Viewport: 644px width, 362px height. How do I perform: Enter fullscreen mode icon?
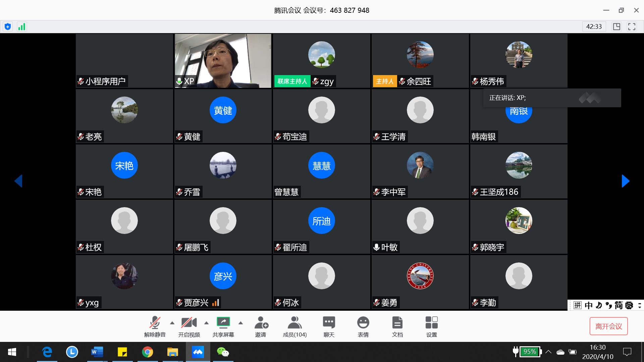[632, 27]
